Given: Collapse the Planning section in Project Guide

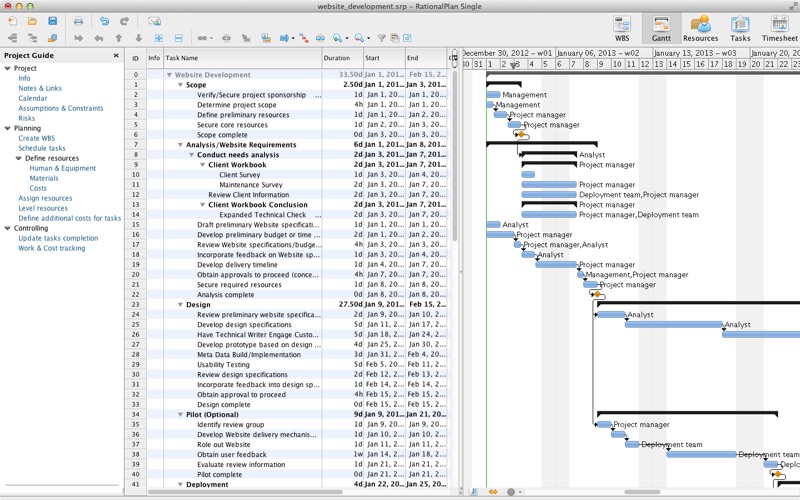Looking at the screenshot, I should [7, 128].
